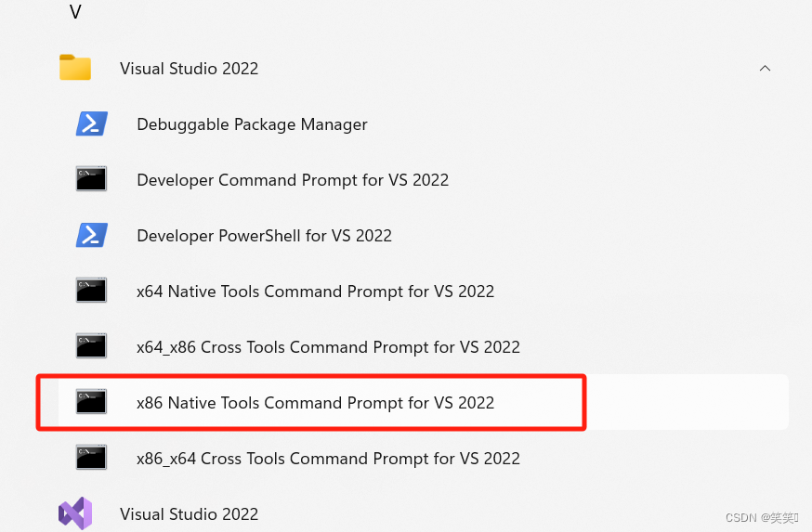
Task: Open x64 Native Tools Command Prompt
Action: click(315, 292)
